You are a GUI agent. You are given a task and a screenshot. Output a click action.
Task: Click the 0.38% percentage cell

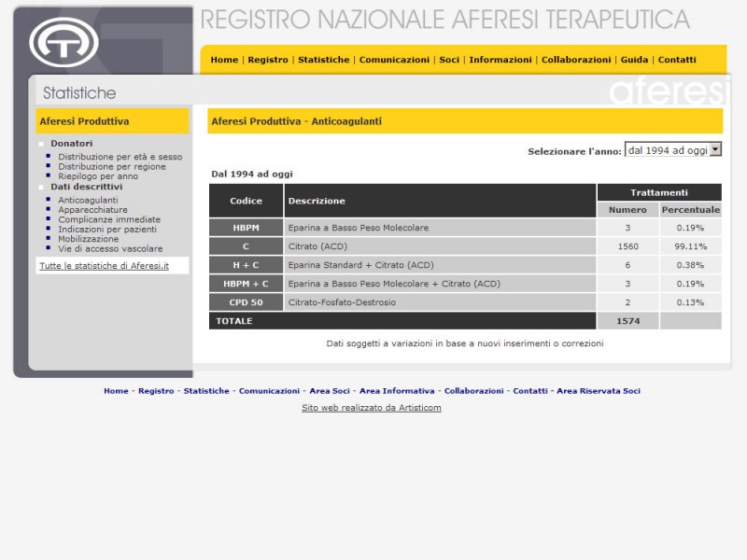point(690,265)
